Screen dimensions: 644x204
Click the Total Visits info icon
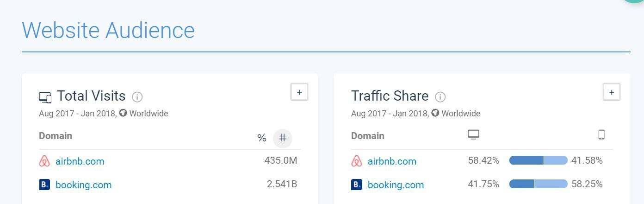[x=137, y=97]
